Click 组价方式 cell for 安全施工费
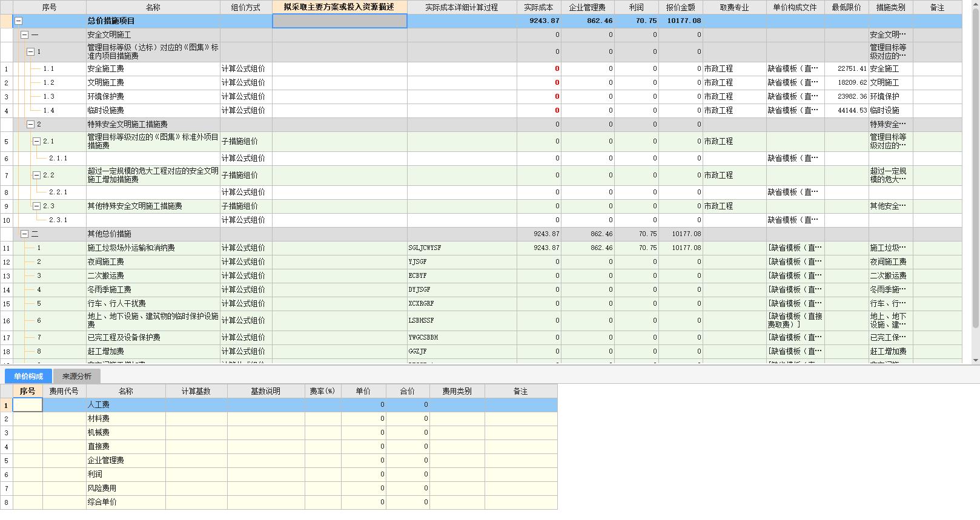The width and height of the screenshot is (980, 520). (x=246, y=69)
